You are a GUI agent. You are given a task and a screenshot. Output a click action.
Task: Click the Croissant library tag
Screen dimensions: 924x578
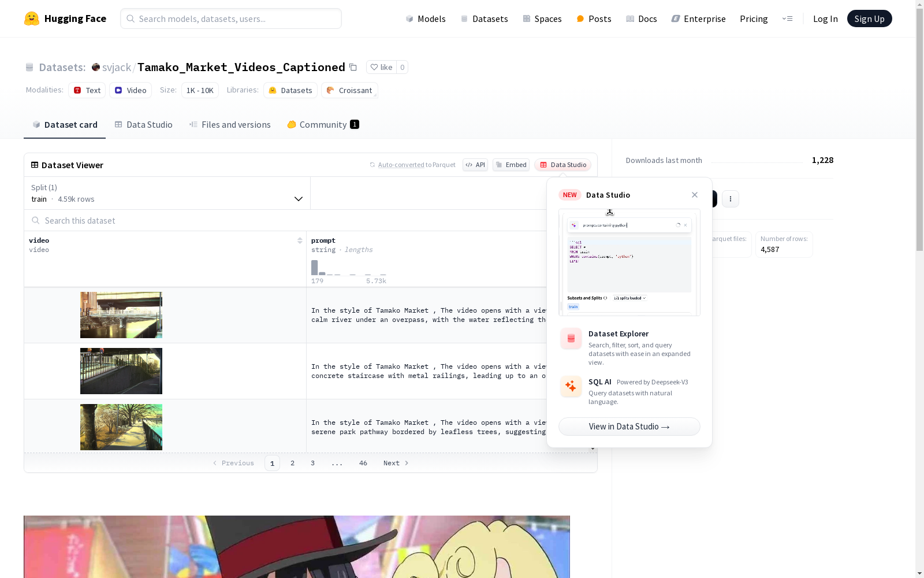pyautogui.click(x=349, y=90)
